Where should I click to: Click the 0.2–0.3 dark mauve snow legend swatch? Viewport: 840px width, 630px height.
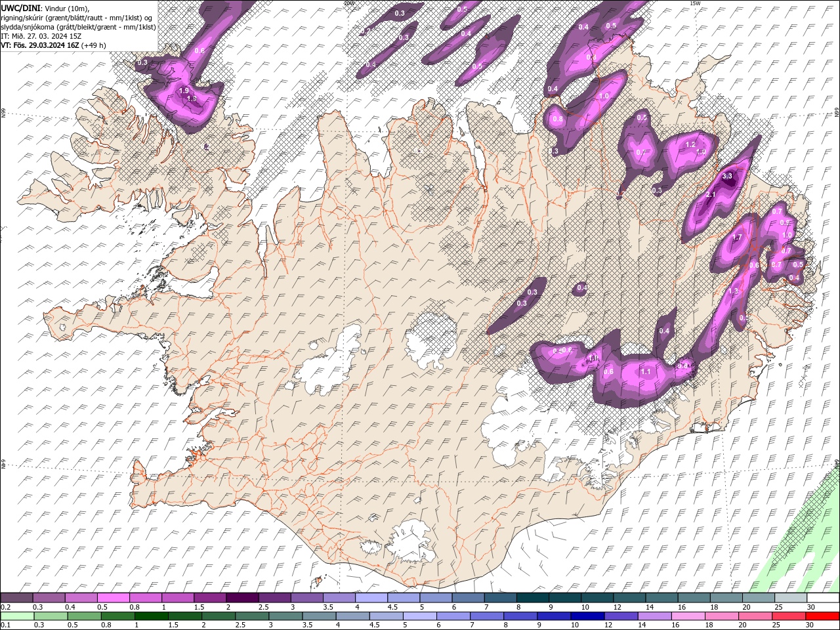tap(16, 598)
